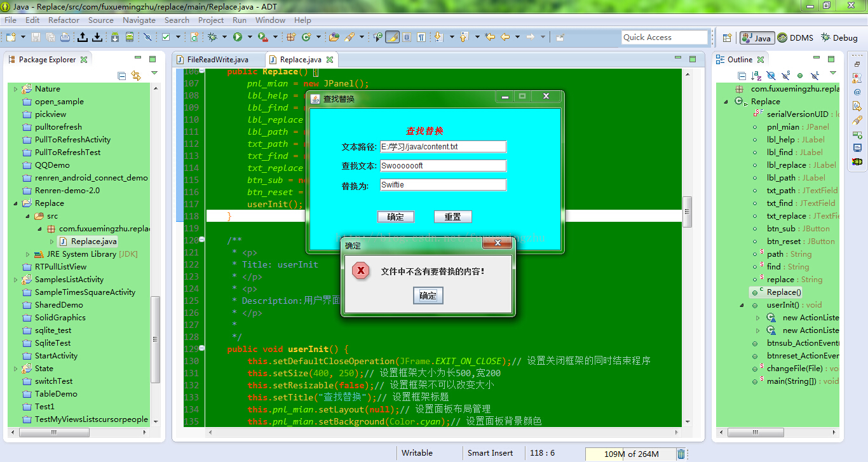Click the Previous Annotation up arrow icon
Screen dimensions: 868x462
(463, 37)
